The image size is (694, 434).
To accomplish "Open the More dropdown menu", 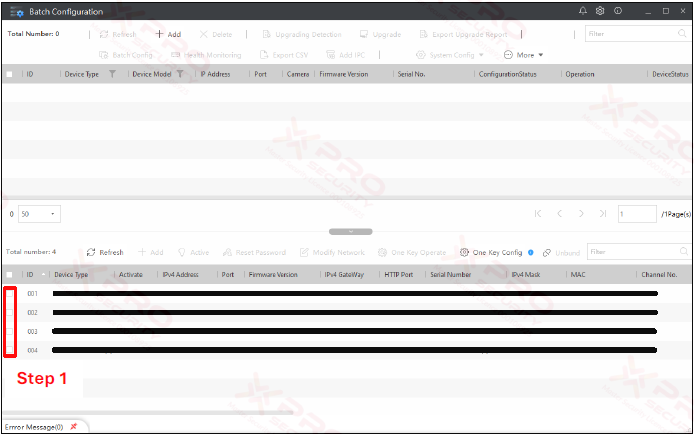I will coord(524,55).
